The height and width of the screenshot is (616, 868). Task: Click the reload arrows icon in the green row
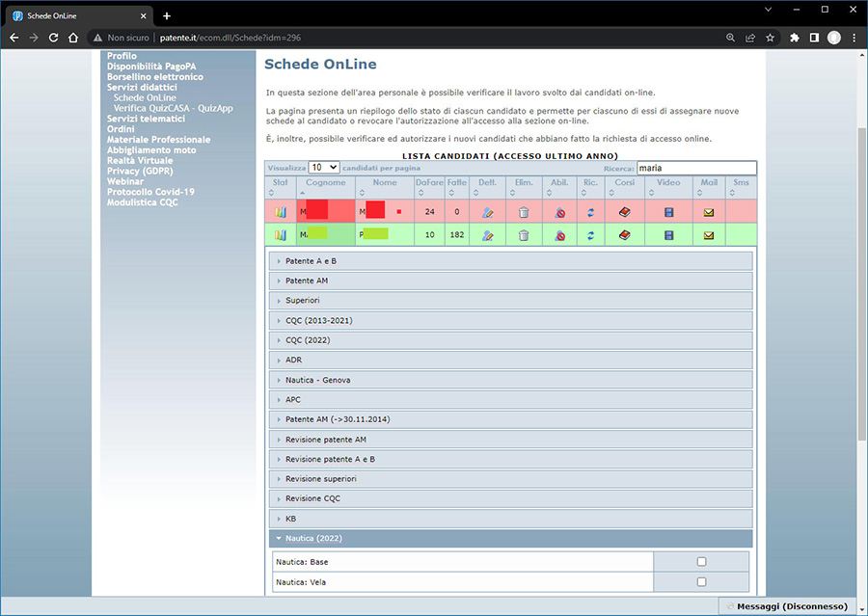590,235
